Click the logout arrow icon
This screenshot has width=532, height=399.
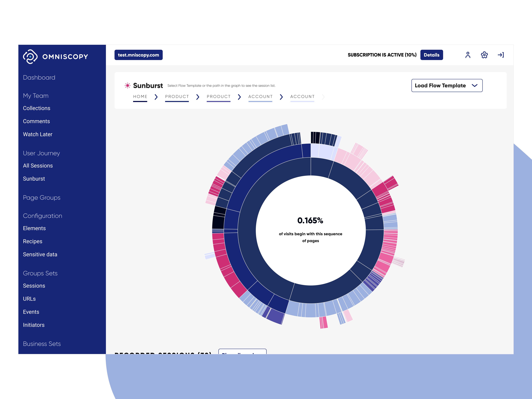[501, 55]
